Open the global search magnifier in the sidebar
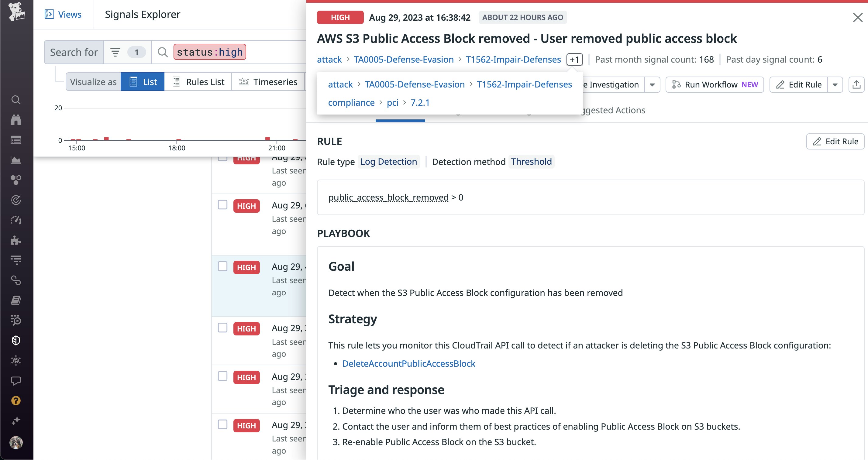The height and width of the screenshot is (460, 868). [x=16, y=100]
